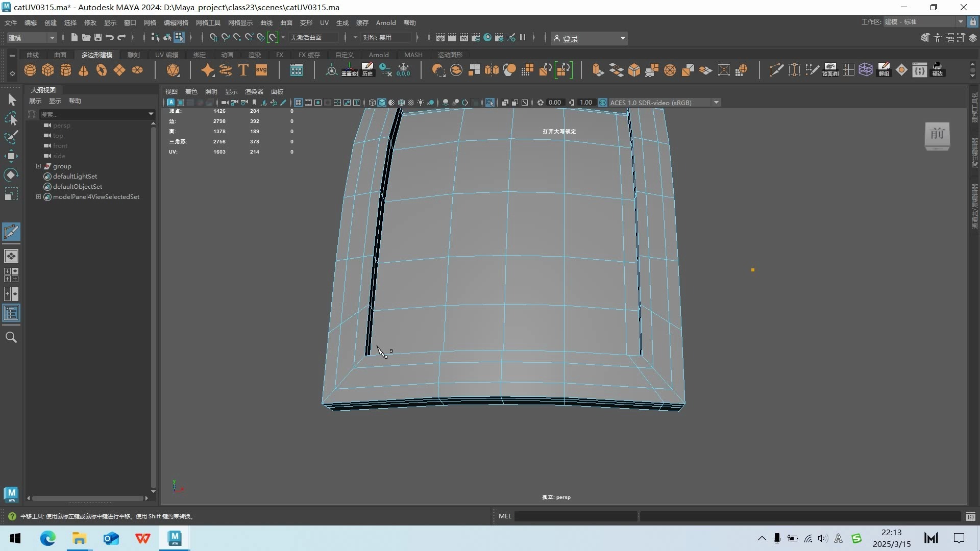The image size is (980, 551).
Task: Create a polygon cube from the shelf
Action: click(x=48, y=70)
